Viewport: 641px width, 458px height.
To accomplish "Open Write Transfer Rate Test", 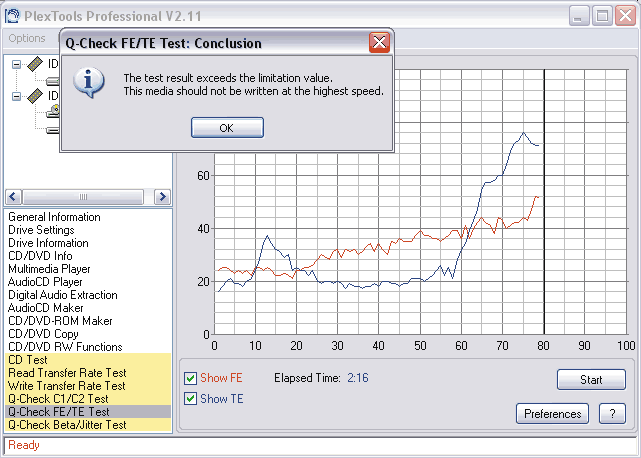I will coord(88,386).
